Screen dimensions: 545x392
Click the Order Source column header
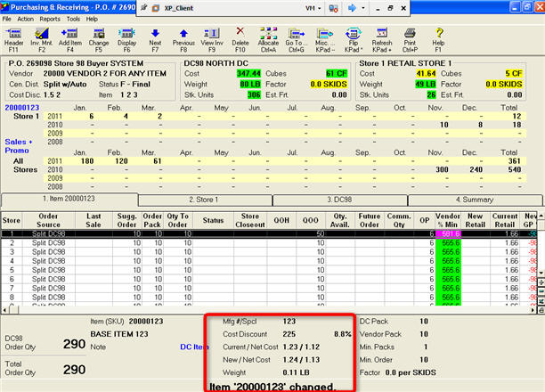point(48,219)
